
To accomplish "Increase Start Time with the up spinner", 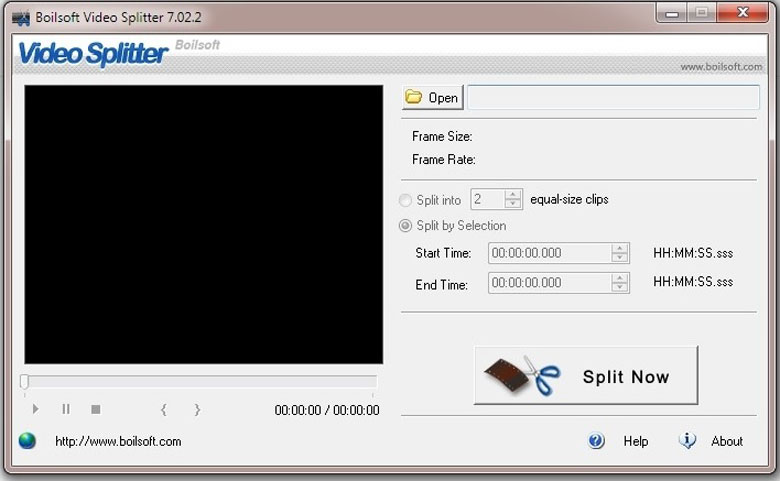I will click(619, 248).
